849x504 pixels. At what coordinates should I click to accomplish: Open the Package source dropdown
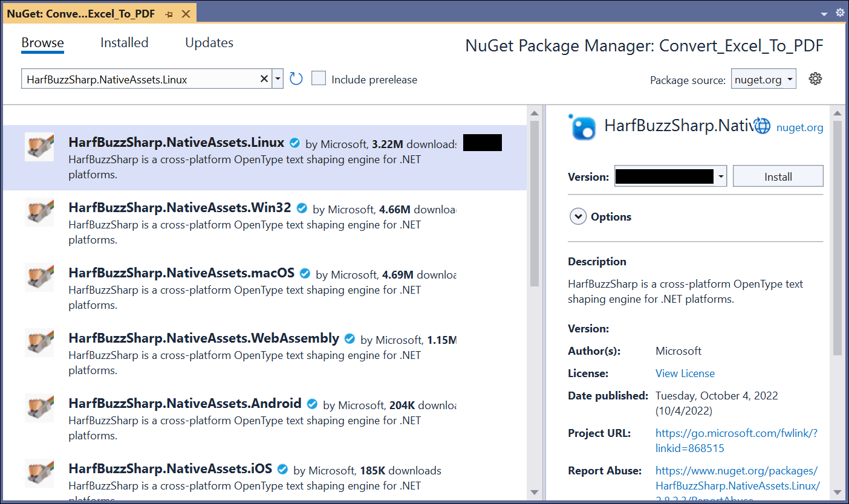764,79
